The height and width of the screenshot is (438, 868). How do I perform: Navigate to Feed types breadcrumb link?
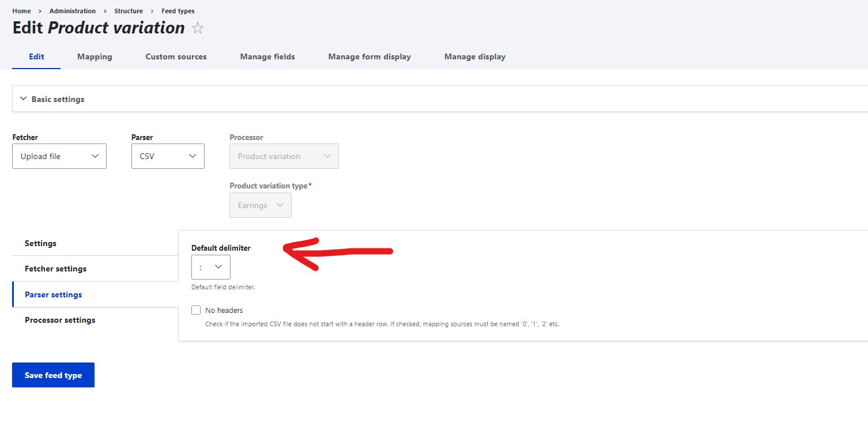[178, 11]
